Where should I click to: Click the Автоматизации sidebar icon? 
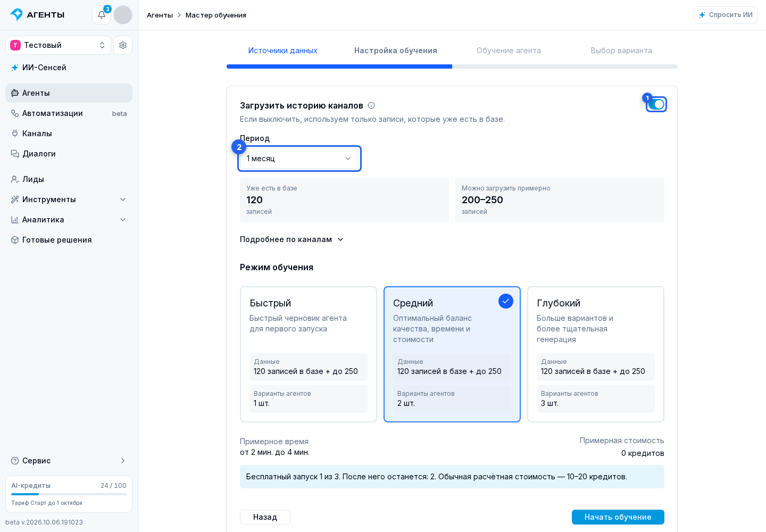[15, 113]
